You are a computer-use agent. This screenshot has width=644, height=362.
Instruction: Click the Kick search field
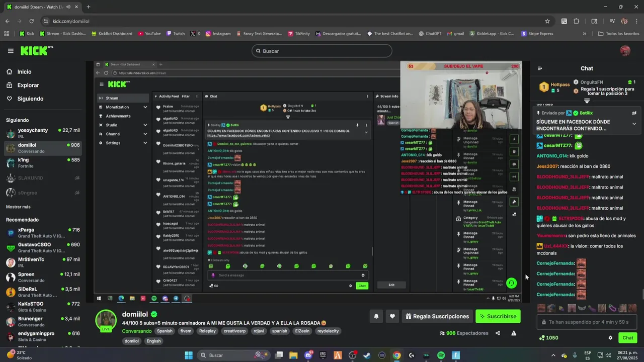point(321,51)
